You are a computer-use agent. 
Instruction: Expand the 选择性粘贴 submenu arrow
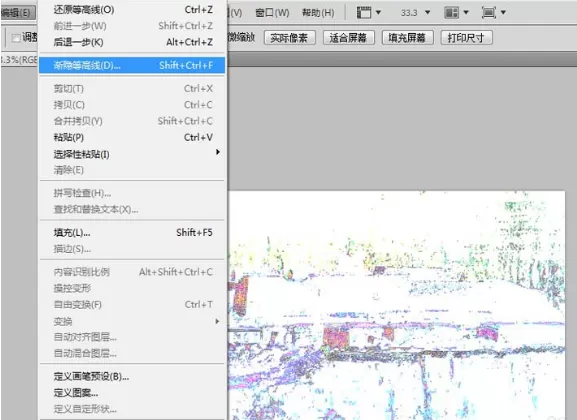pos(218,152)
